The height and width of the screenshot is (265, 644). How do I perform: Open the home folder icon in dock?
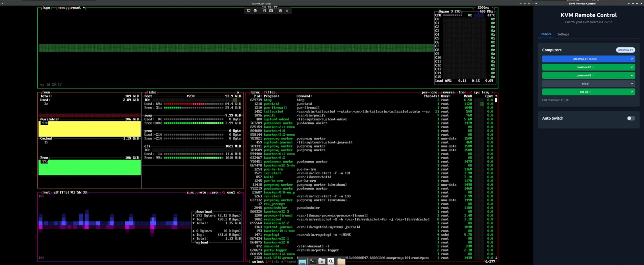[321, 261]
